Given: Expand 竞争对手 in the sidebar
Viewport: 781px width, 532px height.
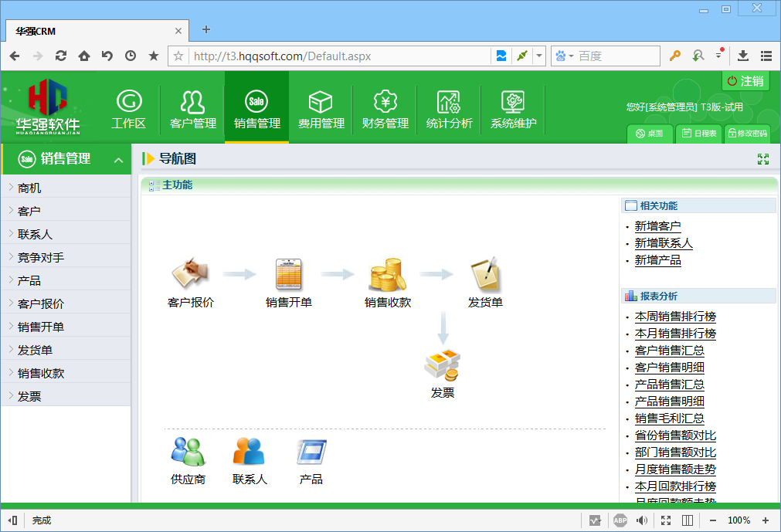Looking at the screenshot, I should click(x=66, y=257).
